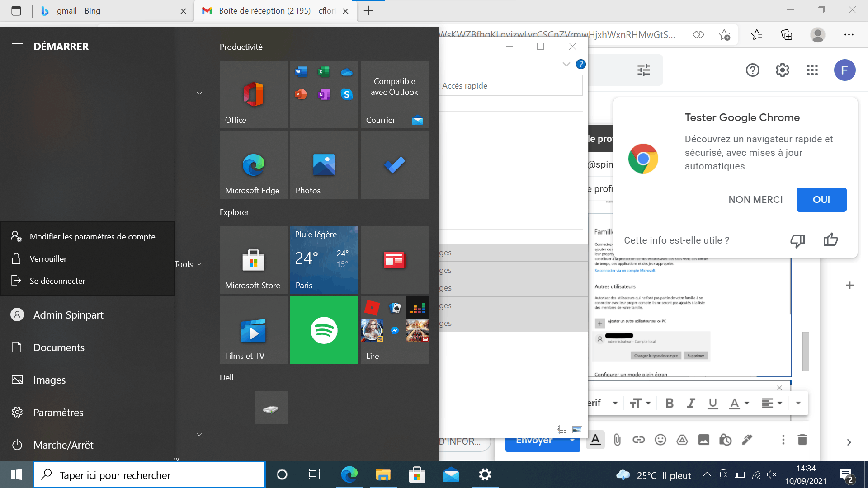The width and height of the screenshot is (868, 488).
Task: Toggle underline text formatting
Action: [x=712, y=403]
